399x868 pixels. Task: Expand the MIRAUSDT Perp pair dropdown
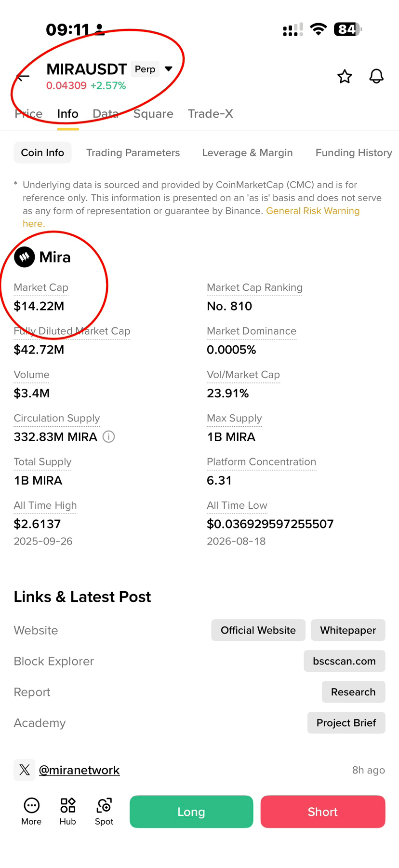(169, 69)
